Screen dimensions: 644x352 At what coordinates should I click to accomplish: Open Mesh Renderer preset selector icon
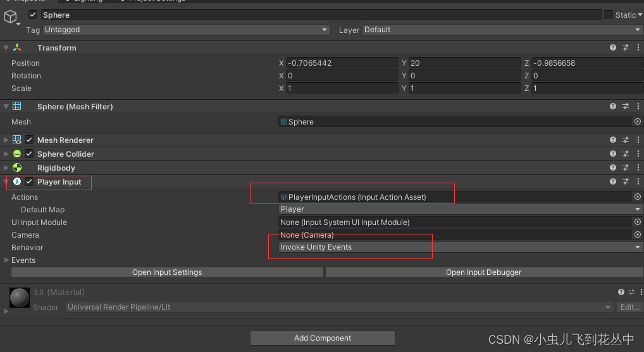626,140
